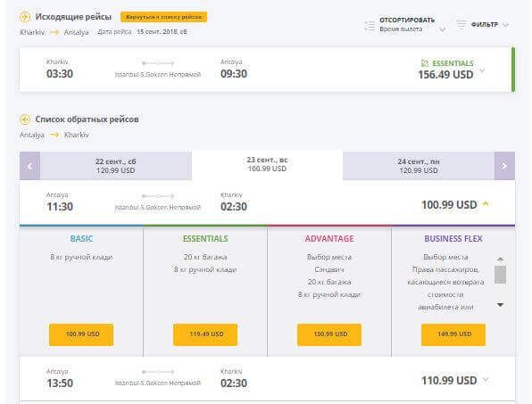Click the Business Flex scroll up arrow
This screenshot has height=404, width=532.
point(500,259)
